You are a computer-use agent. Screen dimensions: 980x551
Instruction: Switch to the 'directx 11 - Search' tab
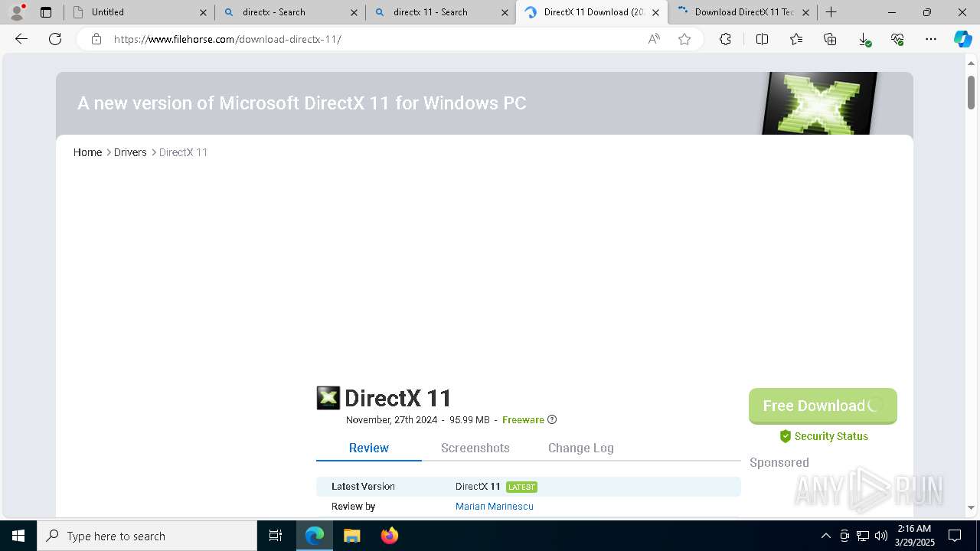click(x=439, y=12)
